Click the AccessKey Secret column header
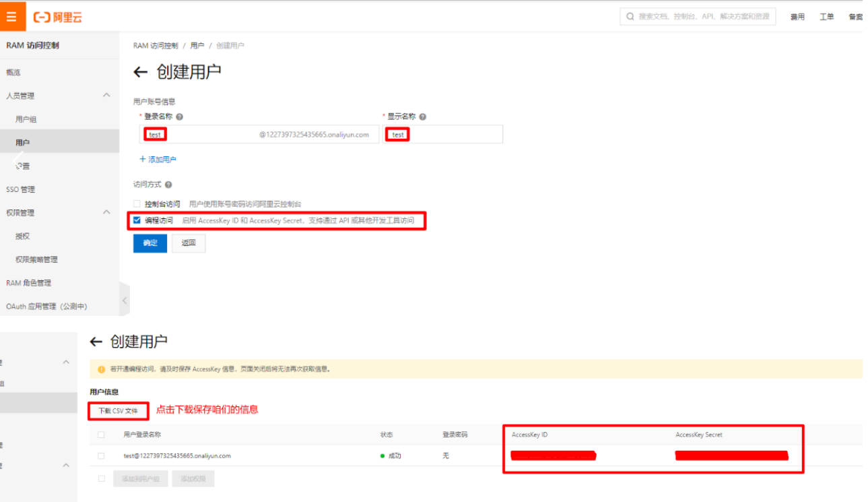The image size is (868, 502). pos(699,435)
